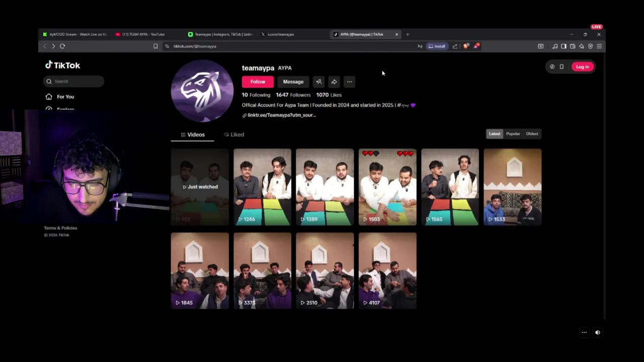Open the video with 2510 views
644x362 pixels.
[x=325, y=270]
